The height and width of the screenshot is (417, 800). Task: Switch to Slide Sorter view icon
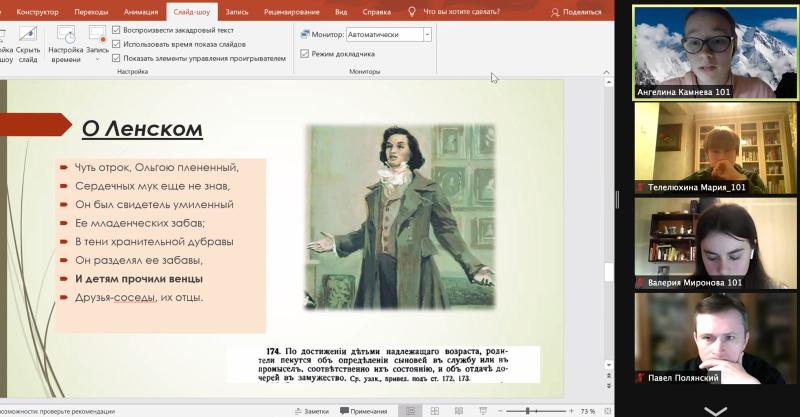pos(434,411)
